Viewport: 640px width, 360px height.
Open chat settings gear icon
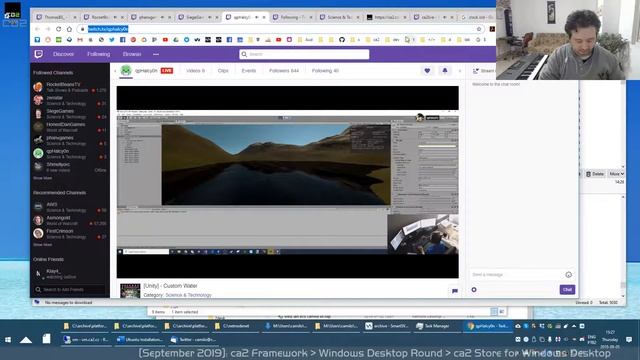click(x=474, y=290)
